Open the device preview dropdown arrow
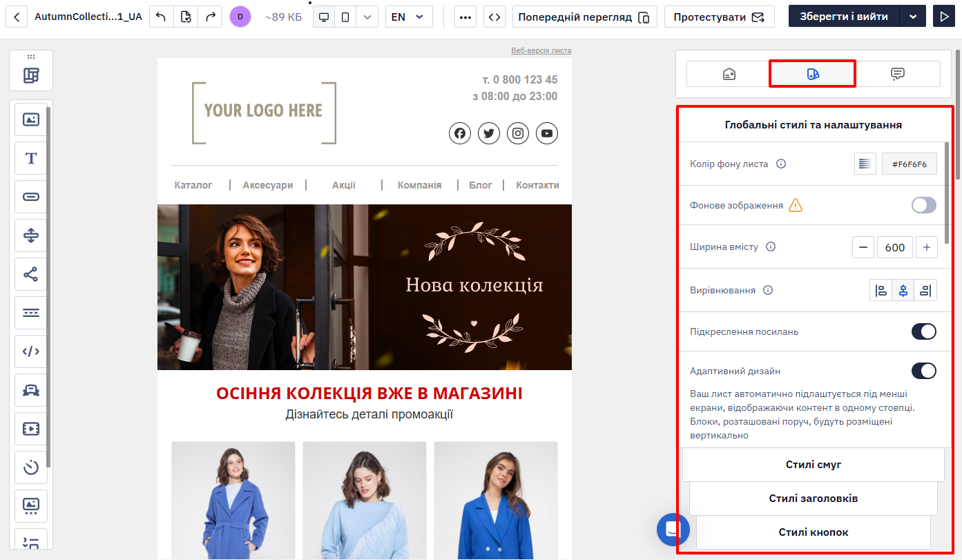 (367, 17)
